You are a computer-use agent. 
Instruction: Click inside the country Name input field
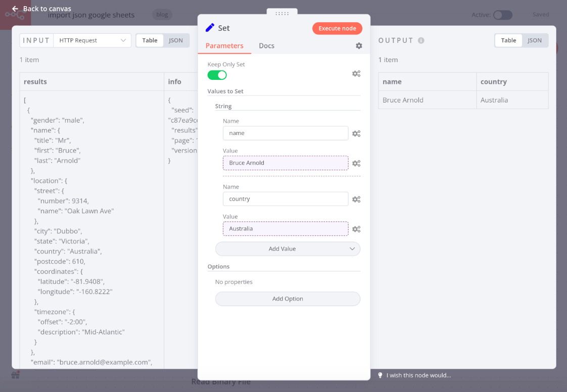pos(285,199)
